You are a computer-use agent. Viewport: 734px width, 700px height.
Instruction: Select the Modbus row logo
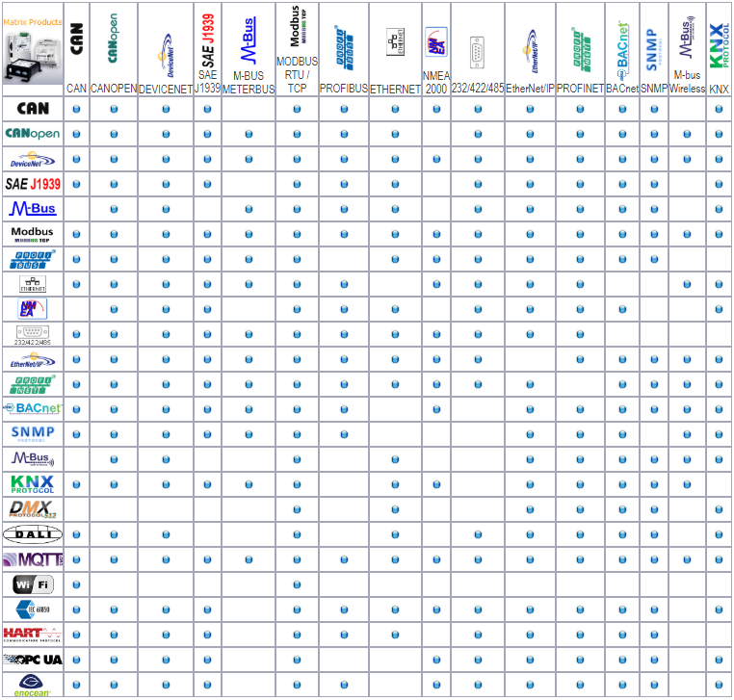pos(32,234)
